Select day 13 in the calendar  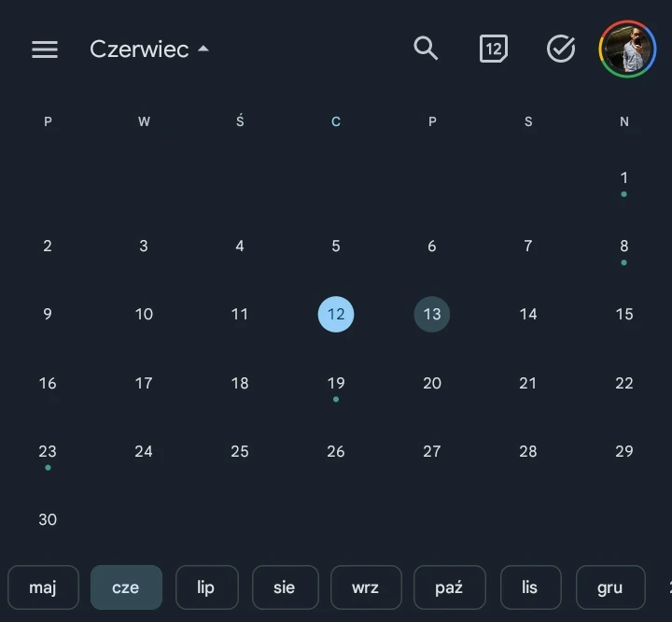[x=432, y=315]
